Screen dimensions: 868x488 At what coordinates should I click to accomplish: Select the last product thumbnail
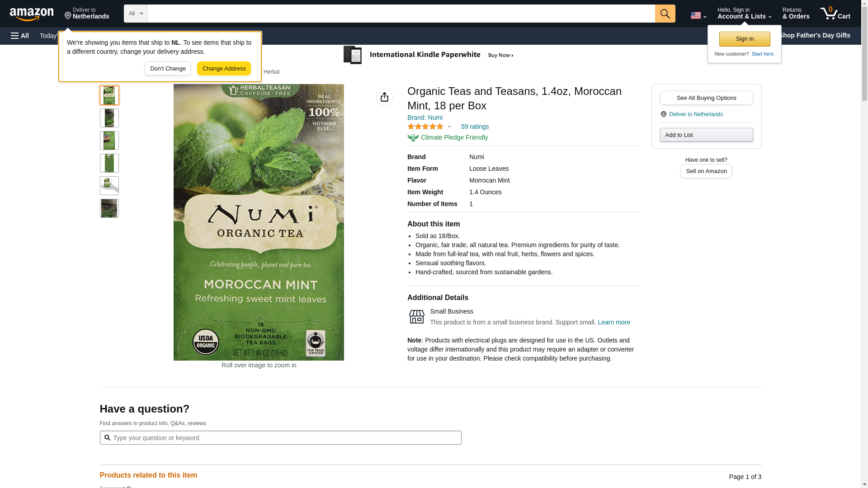click(109, 208)
